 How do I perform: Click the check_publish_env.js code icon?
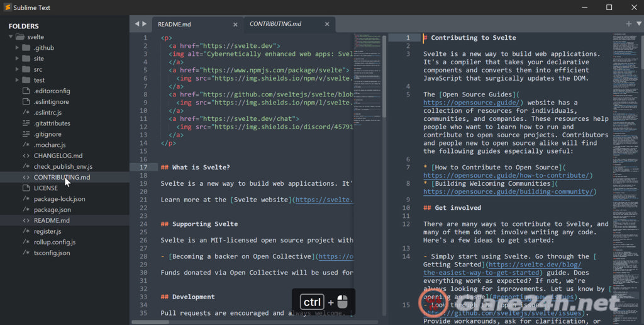[26, 166]
